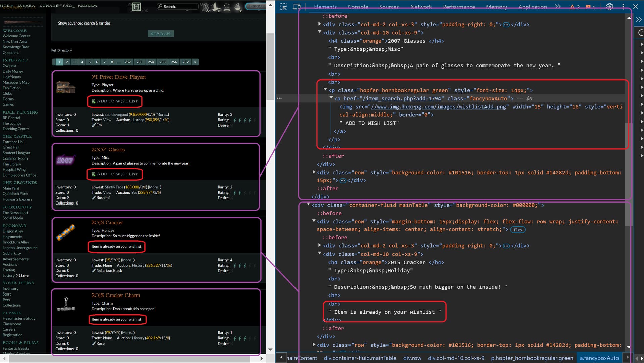644x363 pixels.
Task: Click the webpage vertical scrollbar thumb
Action: point(270,66)
